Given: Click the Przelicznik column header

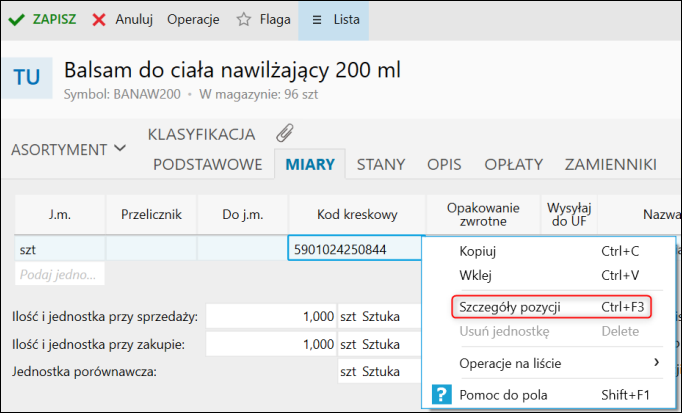Looking at the screenshot, I should (x=151, y=214).
